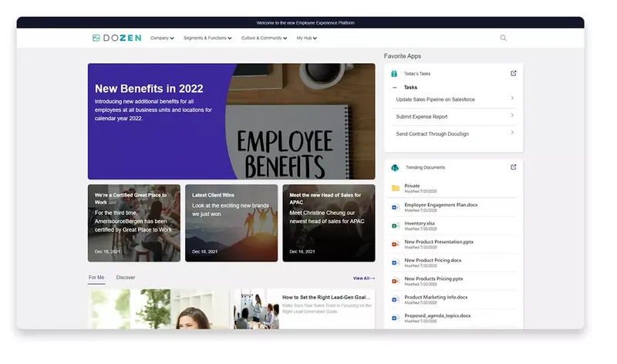The image size is (617, 364).
Task: Open the search icon in header
Action: (x=504, y=38)
